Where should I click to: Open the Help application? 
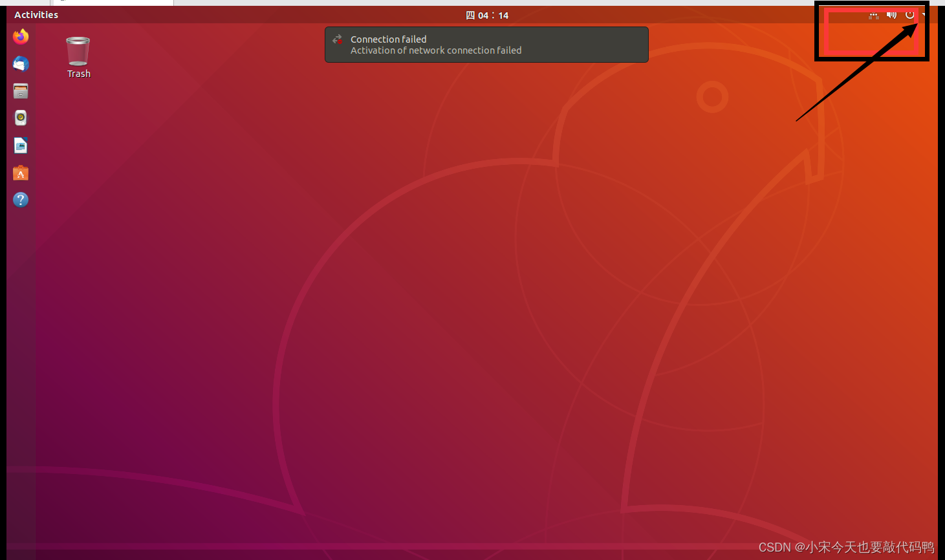click(20, 200)
